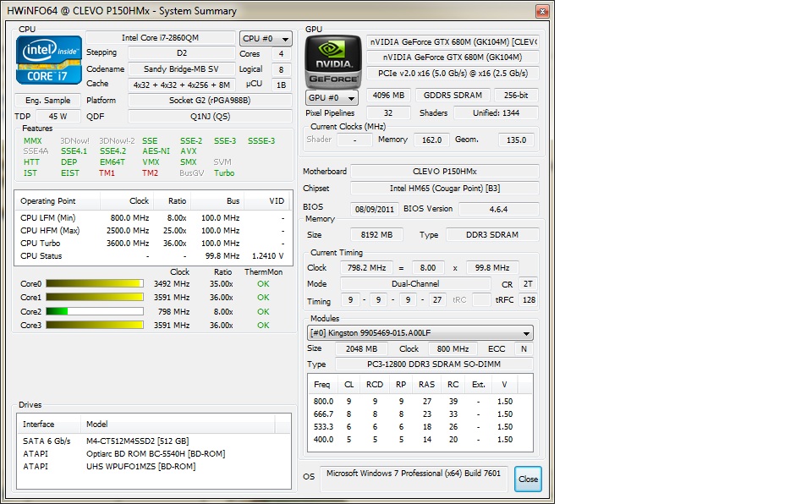Click the Ratio column header in operating table

coord(172,201)
